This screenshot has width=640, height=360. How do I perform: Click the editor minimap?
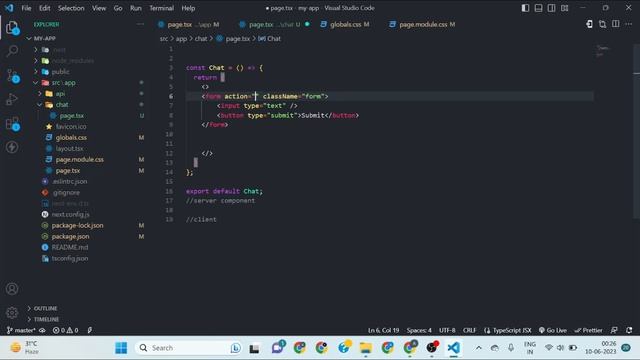pyautogui.click(x=602, y=51)
